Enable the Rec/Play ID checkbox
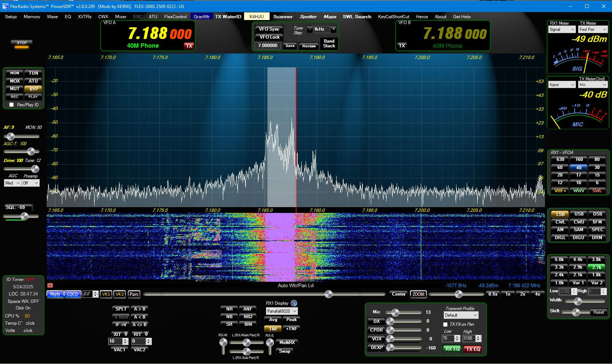 [x=12, y=105]
